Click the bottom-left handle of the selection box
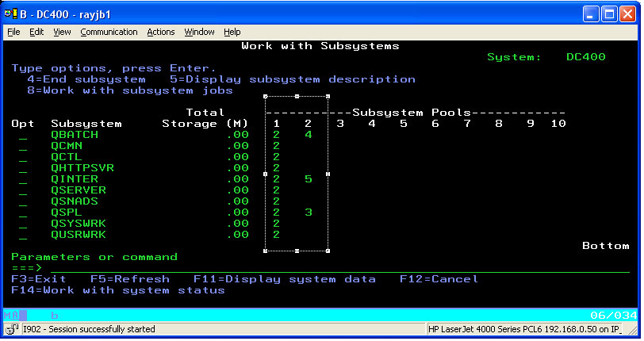Image resolution: width=644 pixels, height=341 pixels. (x=266, y=251)
